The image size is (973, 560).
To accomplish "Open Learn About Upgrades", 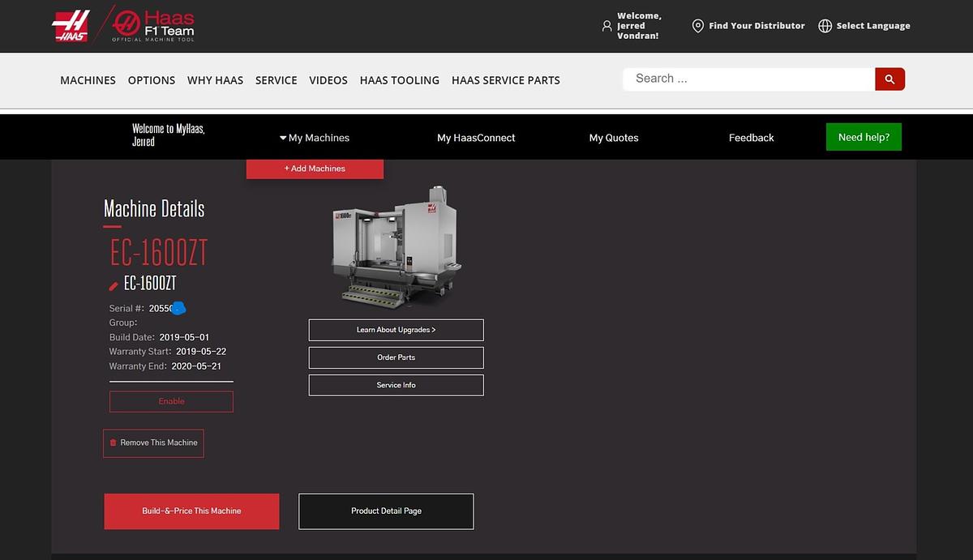I will (396, 330).
